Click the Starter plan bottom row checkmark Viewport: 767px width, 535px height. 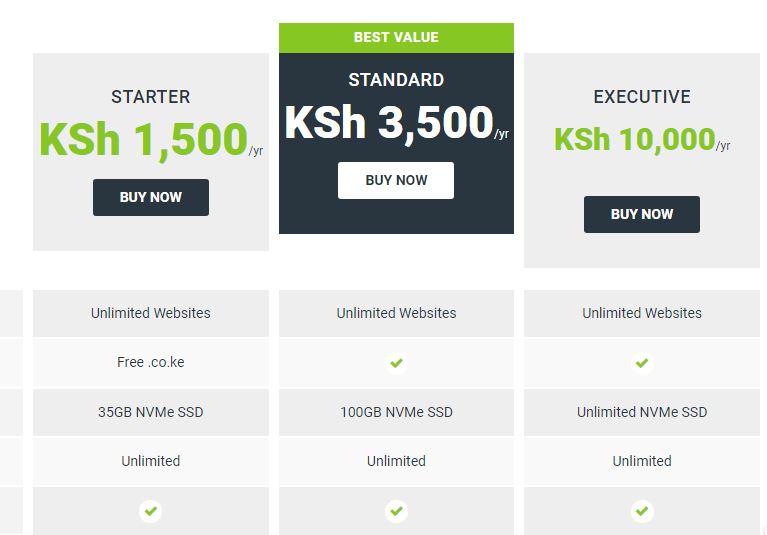[151, 511]
